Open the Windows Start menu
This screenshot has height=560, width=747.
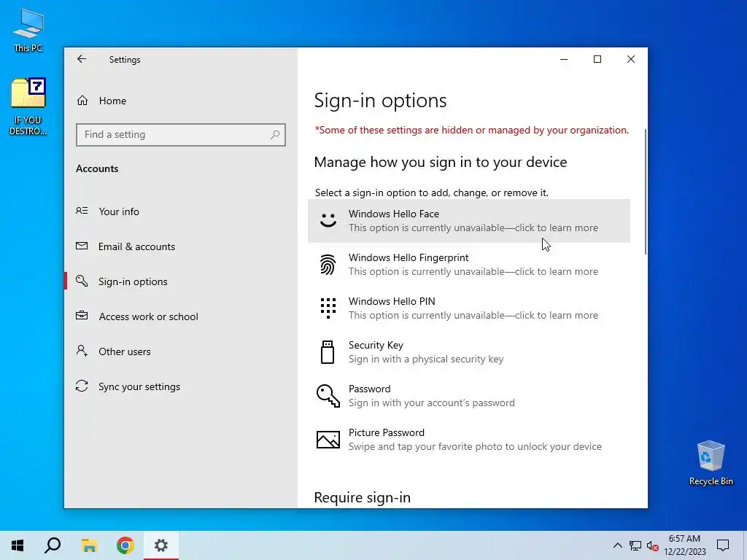click(x=18, y=545)
